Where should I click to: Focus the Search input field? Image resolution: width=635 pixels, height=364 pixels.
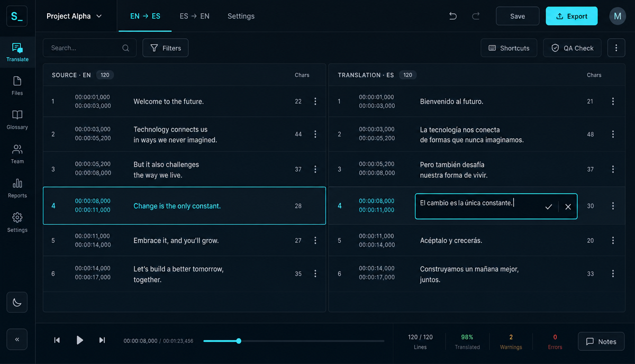click(x=89, y=48)
